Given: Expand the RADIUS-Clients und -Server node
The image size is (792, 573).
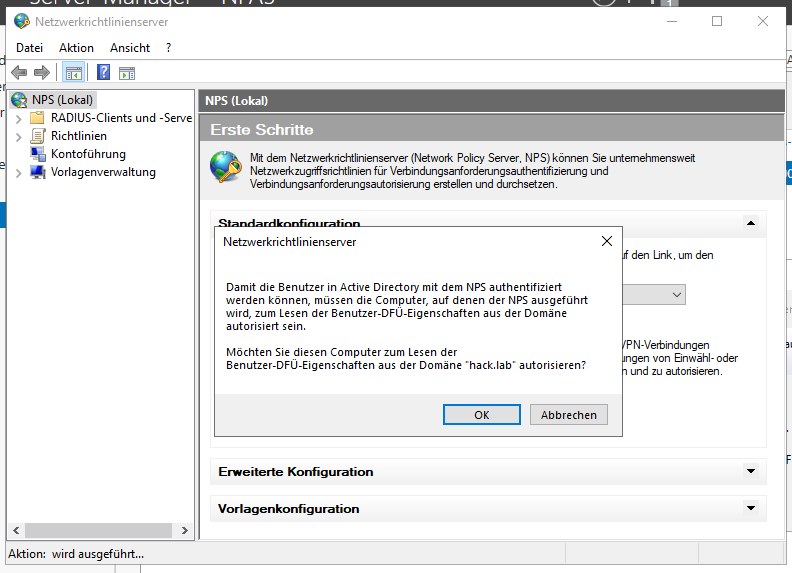Looking at the screenshot, I should 18,118.
